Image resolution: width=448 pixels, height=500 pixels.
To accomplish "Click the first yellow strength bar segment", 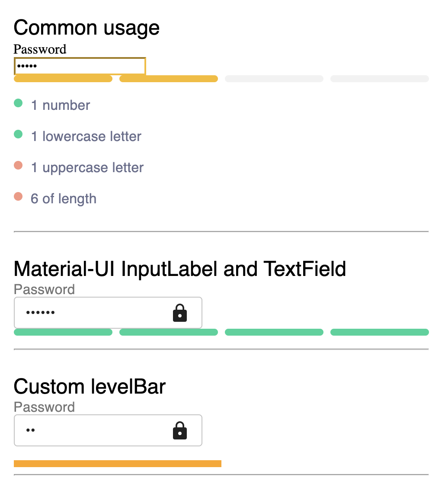I will click(63, 79).
